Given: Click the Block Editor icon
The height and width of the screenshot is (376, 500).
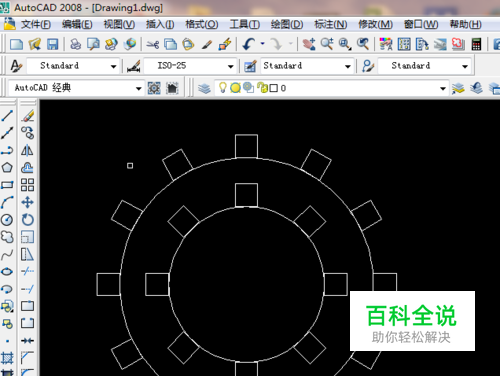Looking at the screenshot, I should [x=225, y=44].
